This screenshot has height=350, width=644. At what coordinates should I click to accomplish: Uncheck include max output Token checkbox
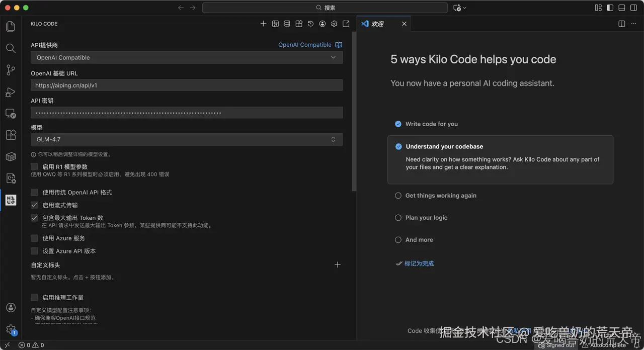coord(34,218)
